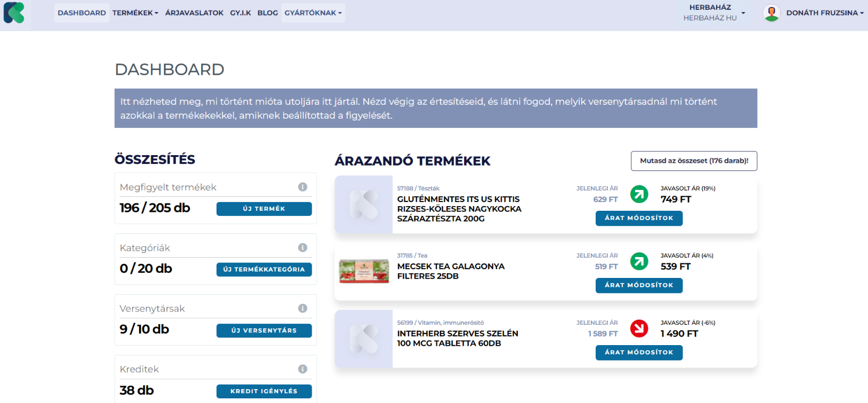Show all 176 products with Mutasd az összeset
Image resolution: width=868 pixels, height=403 pixels.
[x=694, y=160]
